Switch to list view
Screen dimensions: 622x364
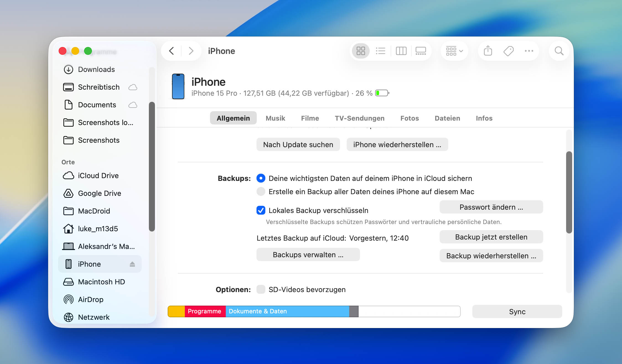point(381,51)
